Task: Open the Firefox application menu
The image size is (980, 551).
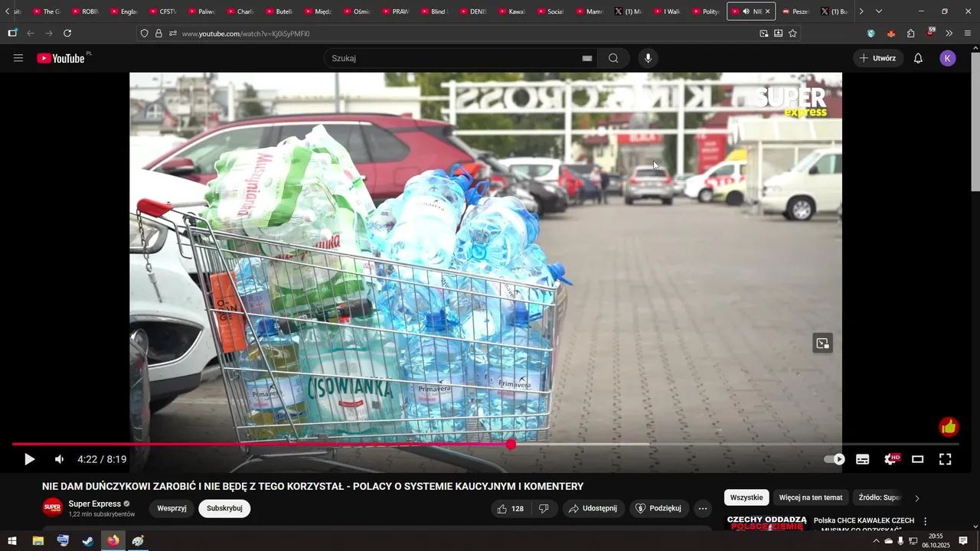Action: [968, 33]
